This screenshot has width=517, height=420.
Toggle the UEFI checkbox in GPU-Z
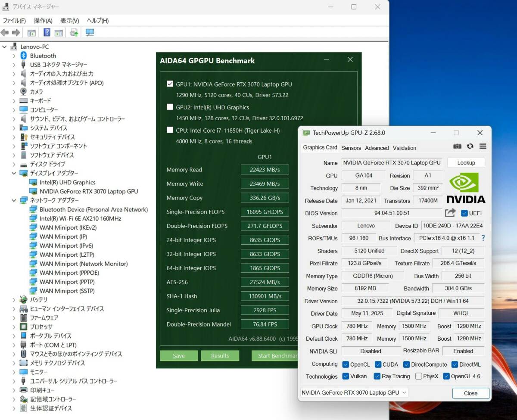pos(464,213)
